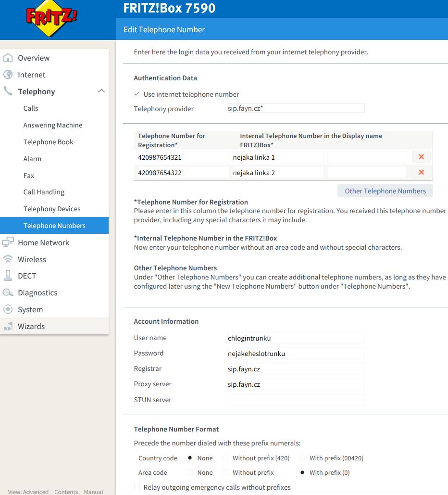This screenshot has width=448, height=495.
Task: Click the DECT base station icon
Action: pyautogui.click(x=8, y=276)
